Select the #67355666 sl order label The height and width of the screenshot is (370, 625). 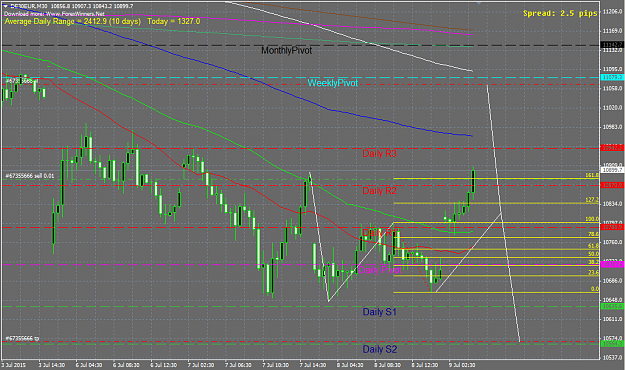tap(22, 81)
